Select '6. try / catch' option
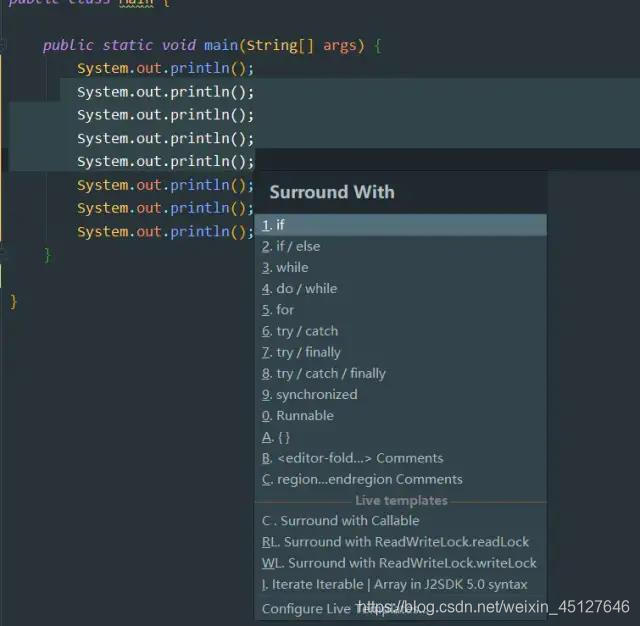 coord(400,331)
